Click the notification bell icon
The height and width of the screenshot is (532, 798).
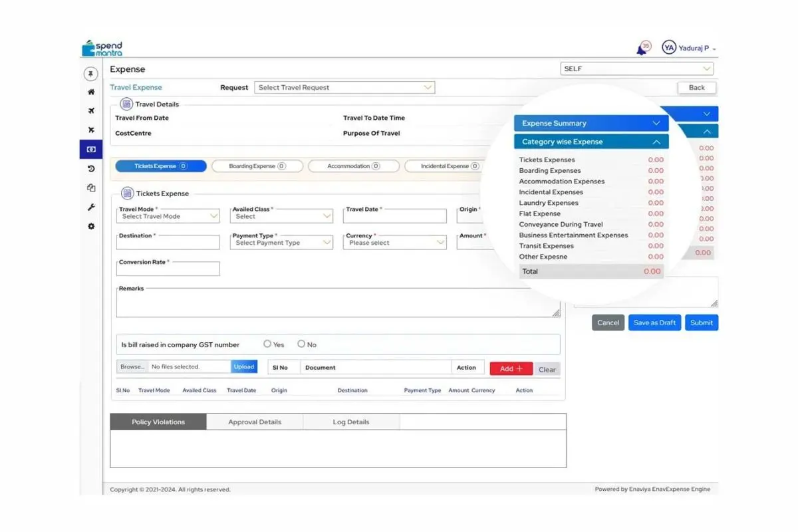pos(642,49)
